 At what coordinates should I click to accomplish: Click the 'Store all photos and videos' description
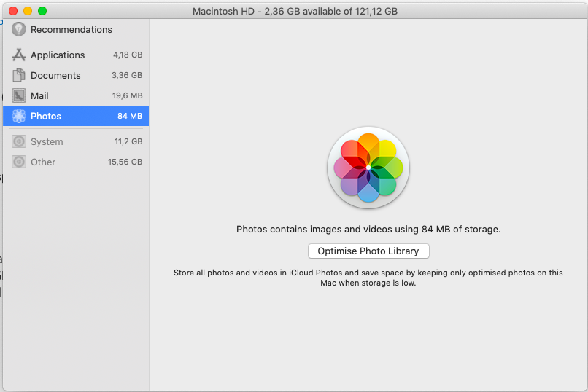(x=368, y=278)
